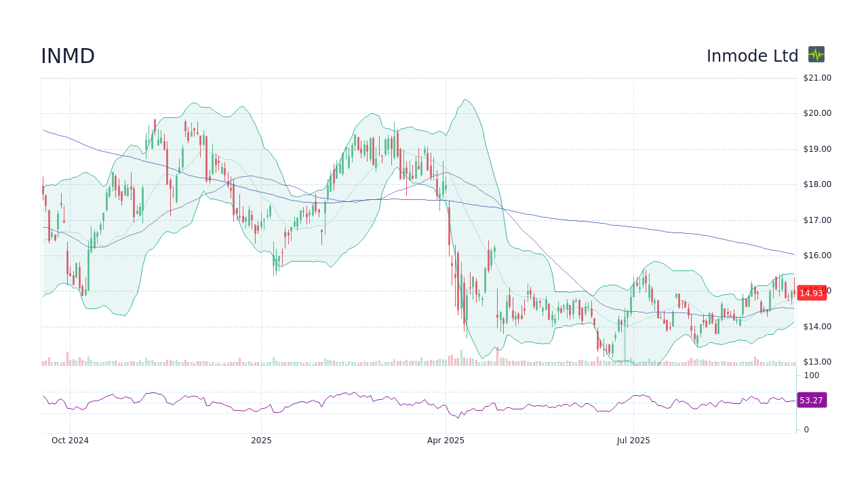
Task: Select the red 14.93 current price badge
Action: (811, 293)
